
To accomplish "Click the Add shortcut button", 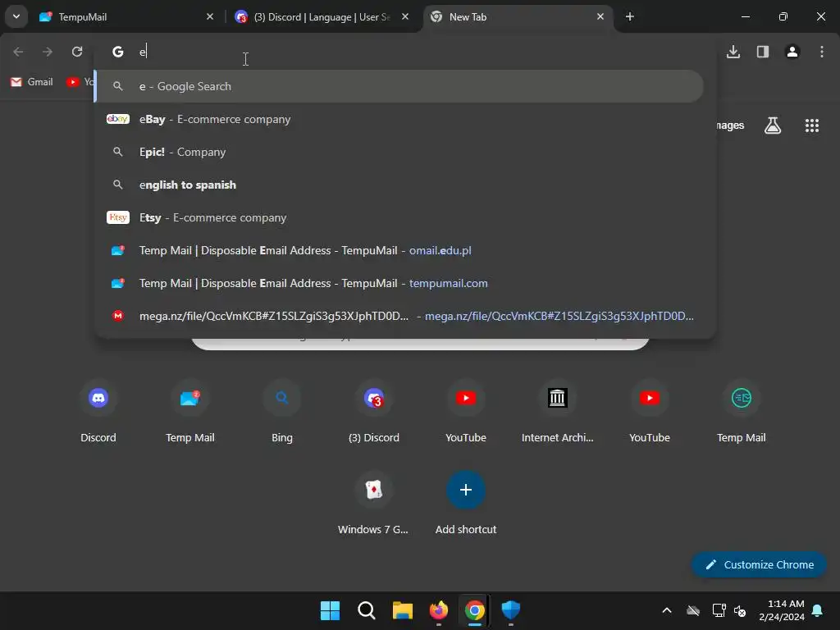I will (466, 504).
